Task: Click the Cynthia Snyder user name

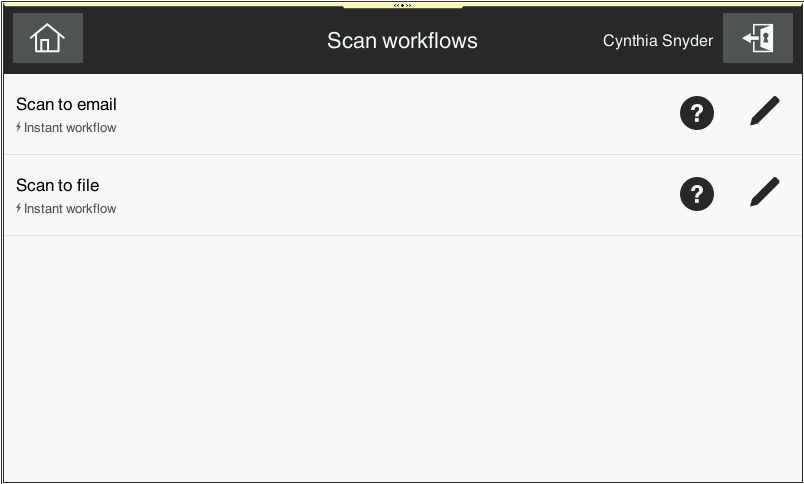Action: pos(657,41)
